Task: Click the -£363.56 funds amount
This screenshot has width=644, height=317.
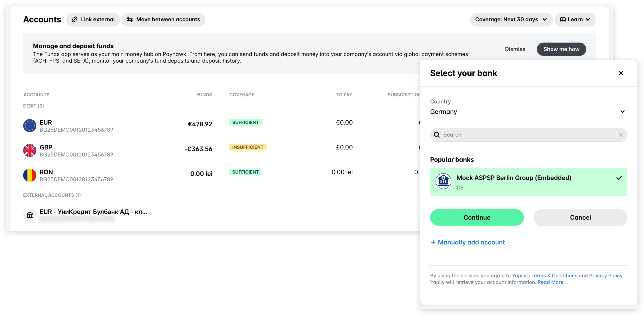Action: pos(199,149)
